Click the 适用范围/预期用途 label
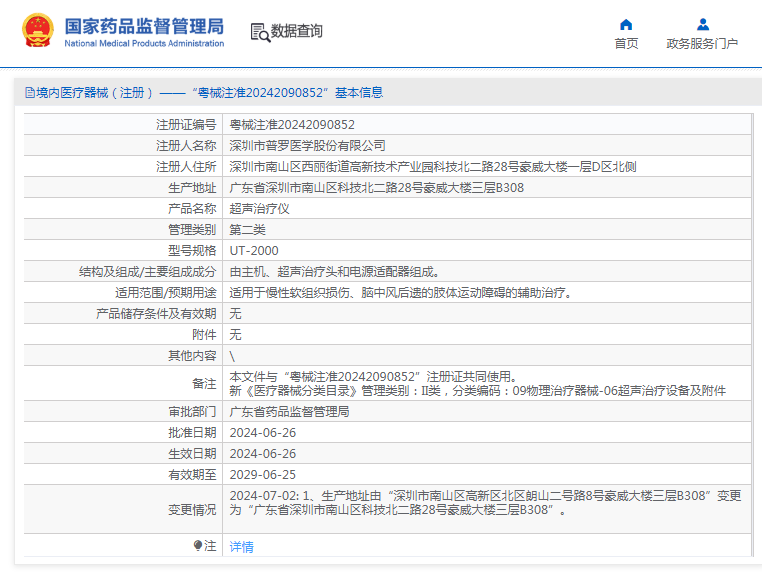This screenshot has height=572, width=762. (165, 293)
